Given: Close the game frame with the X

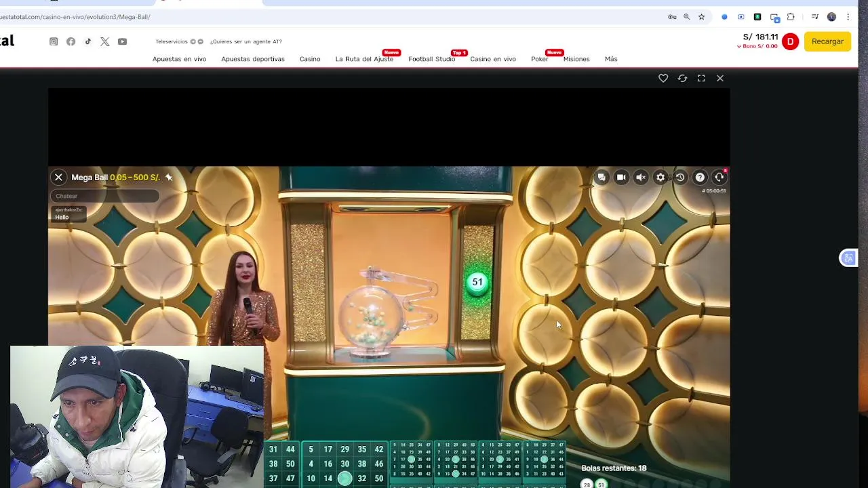Looking at the screenshot, I should point(720,79).
